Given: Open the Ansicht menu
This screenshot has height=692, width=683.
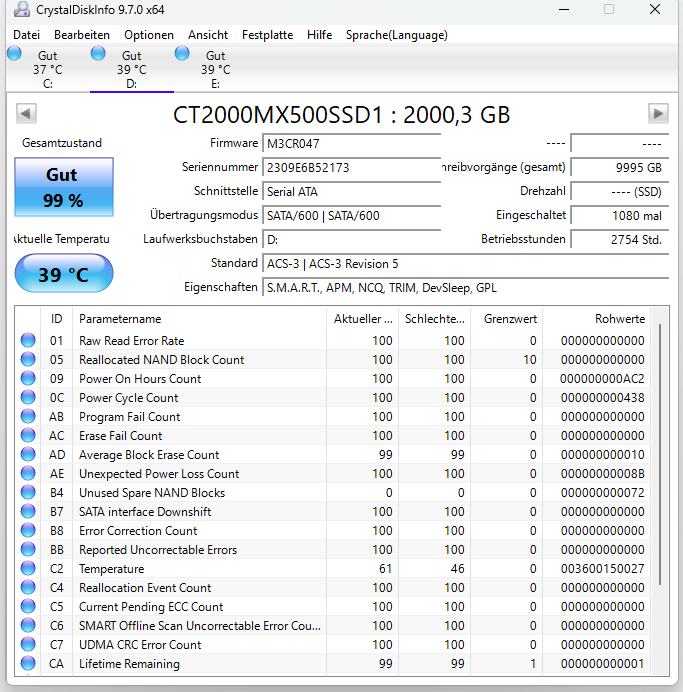Looking at the screenshot, I should point(208,35).
